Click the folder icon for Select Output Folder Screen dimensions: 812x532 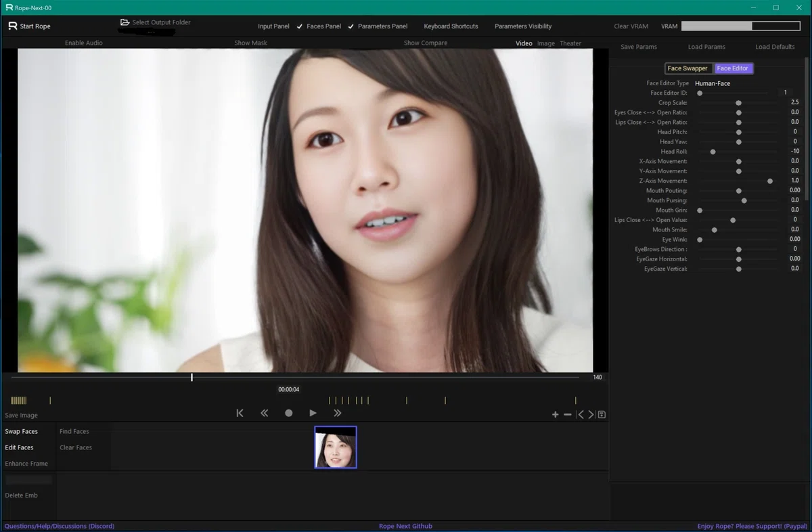coord(125,22)
